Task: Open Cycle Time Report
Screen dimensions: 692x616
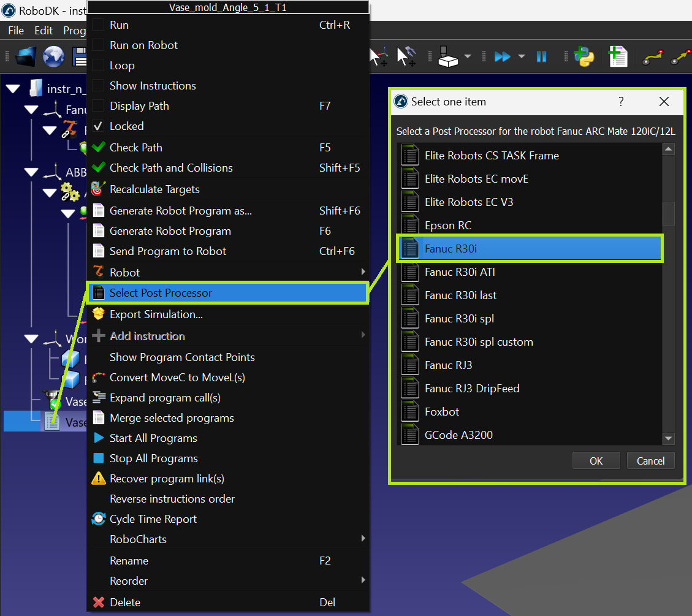Action: (x=228, y=519)
